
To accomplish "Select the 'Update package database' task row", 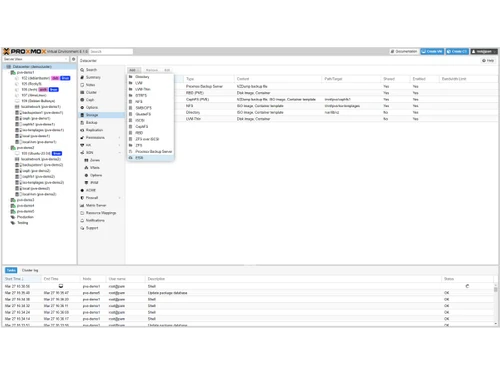I will pyautogui.click(x=248, y=293).
